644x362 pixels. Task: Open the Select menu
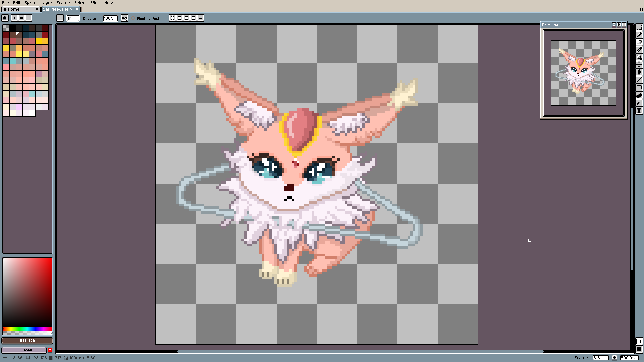tap(80, 3)
